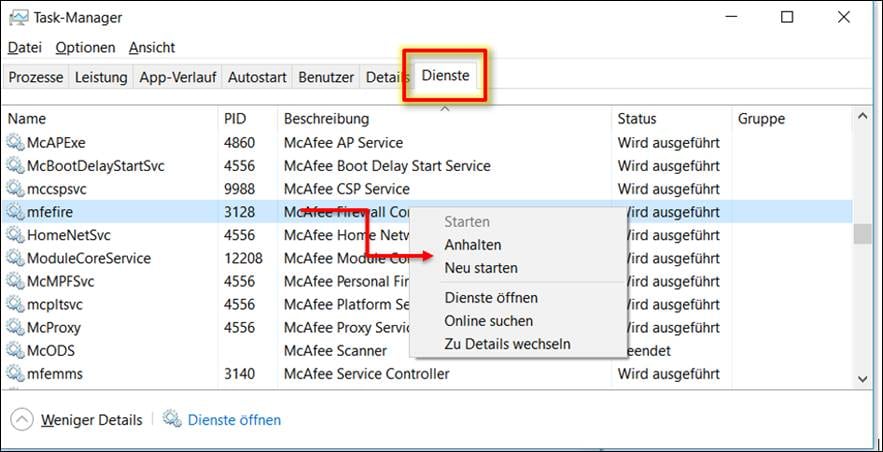
Task: Click the gear icon beside McMPFSvc
Action: coord(15,281)
